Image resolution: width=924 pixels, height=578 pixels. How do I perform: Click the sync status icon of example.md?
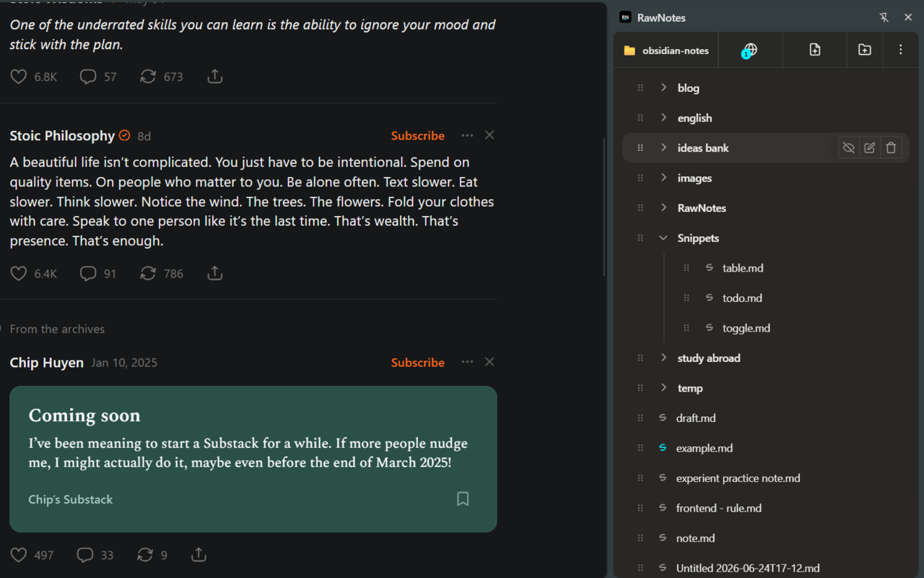coord(663,448)
